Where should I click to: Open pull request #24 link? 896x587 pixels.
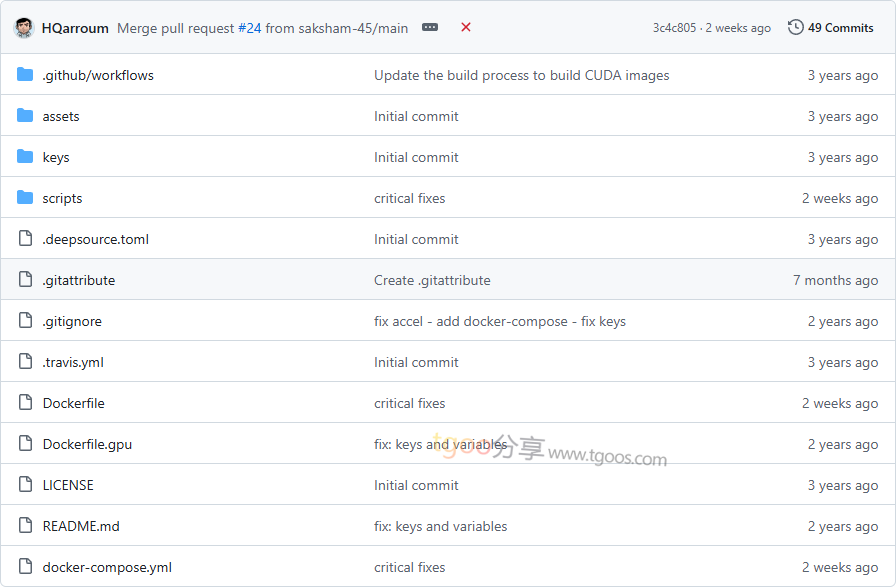pyautogui.click(x=250, y=28)
